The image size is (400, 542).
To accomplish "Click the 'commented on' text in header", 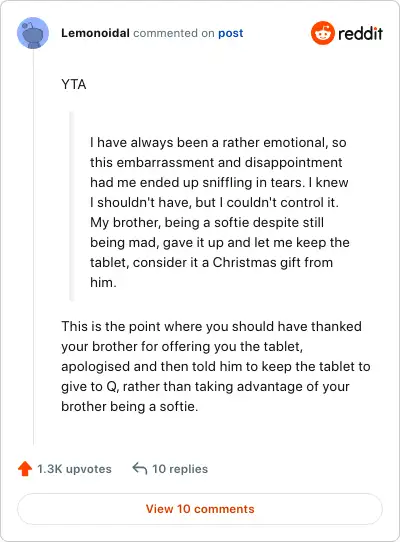I will (174, 33).
